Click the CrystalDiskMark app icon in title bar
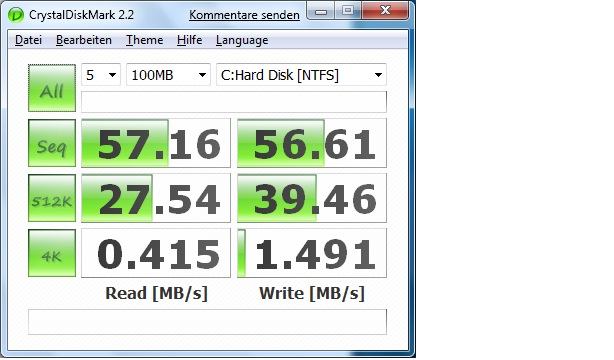 [x=16, y=15]
